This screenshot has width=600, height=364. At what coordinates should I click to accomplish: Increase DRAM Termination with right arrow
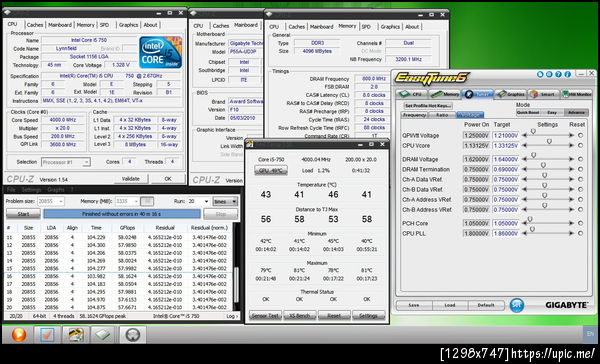pos(571,169)
